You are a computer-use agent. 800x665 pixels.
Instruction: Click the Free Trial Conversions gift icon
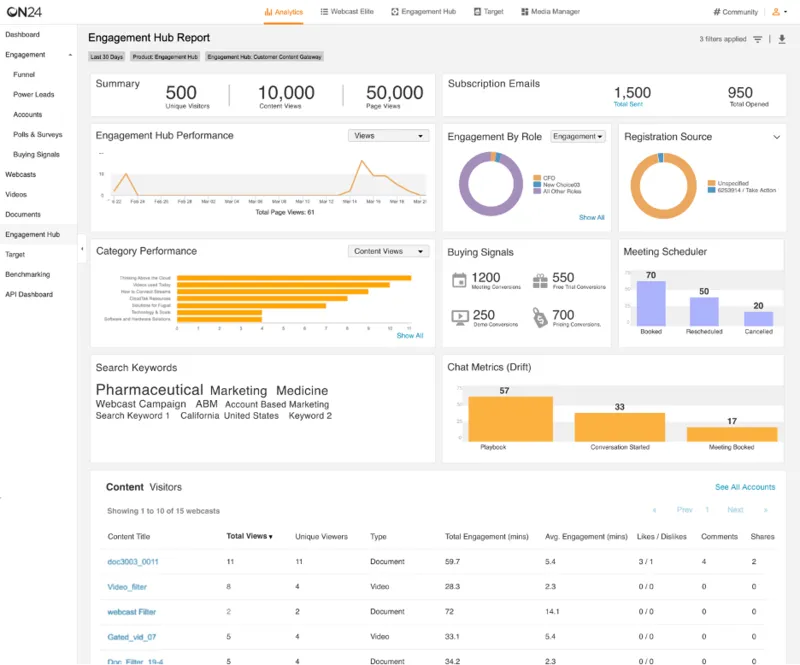540,280
